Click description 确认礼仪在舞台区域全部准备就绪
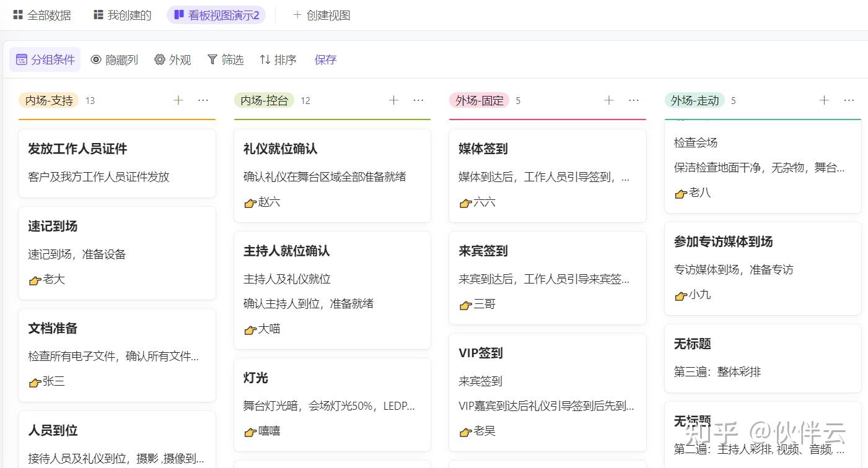Image resolution: width=868 pixels, height=468 pixels. tap(325, 176)
